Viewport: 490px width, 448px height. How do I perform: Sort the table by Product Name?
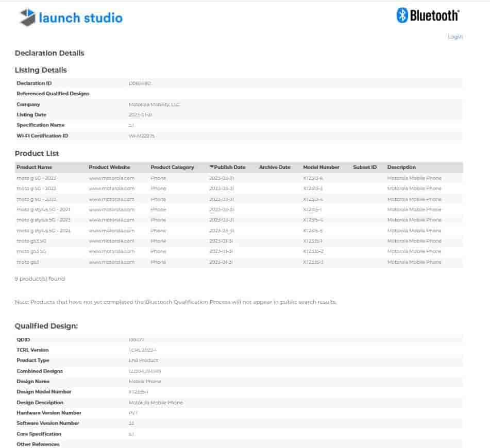coord(34,167)
